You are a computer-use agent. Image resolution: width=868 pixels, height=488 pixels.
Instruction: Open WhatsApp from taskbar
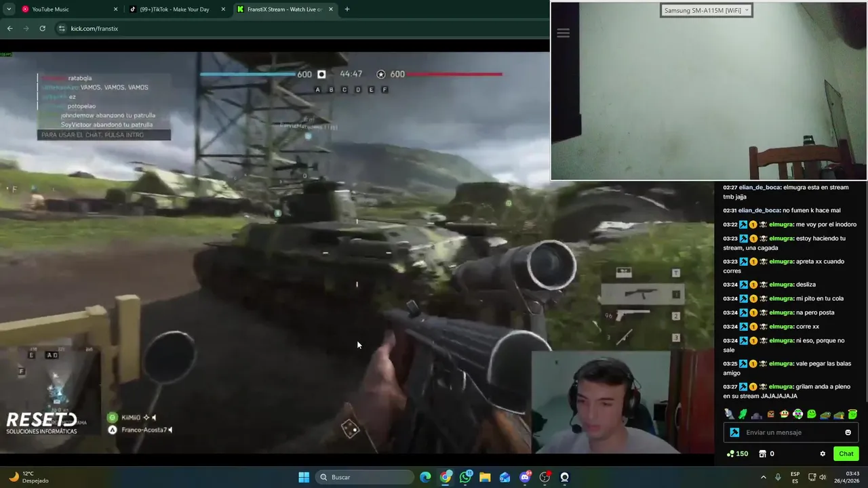(x=465, y=477)
